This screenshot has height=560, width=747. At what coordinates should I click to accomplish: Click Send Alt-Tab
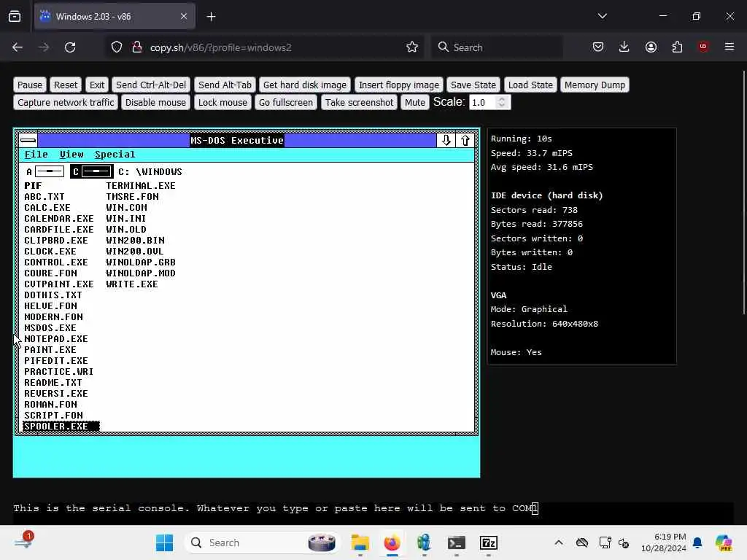tap(225, 85)
